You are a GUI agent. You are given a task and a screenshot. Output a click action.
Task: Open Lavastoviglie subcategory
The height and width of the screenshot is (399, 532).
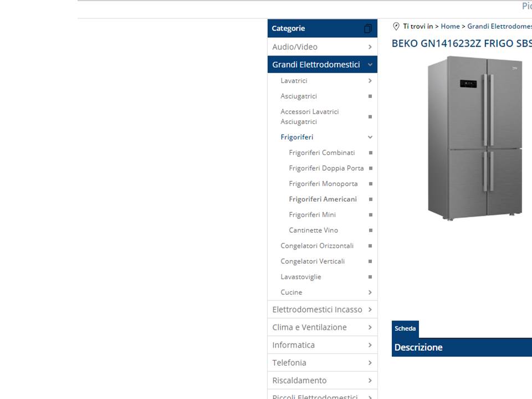click(x=301, y=277)
